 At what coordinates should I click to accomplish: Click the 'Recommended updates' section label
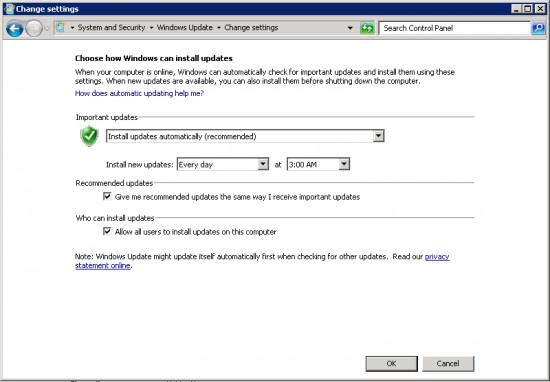(114, 183)
